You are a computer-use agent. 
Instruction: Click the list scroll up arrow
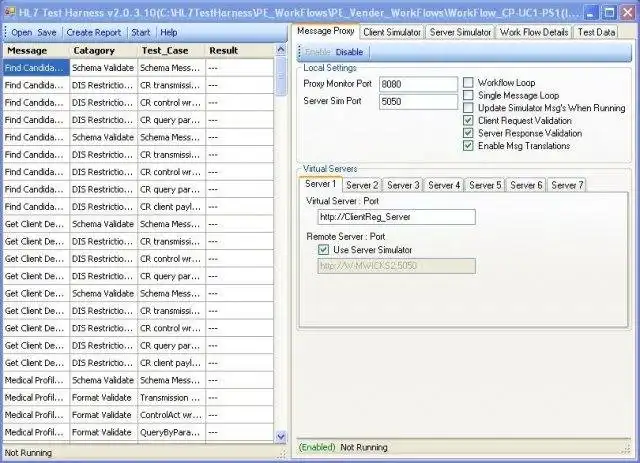tap(281, 49)
